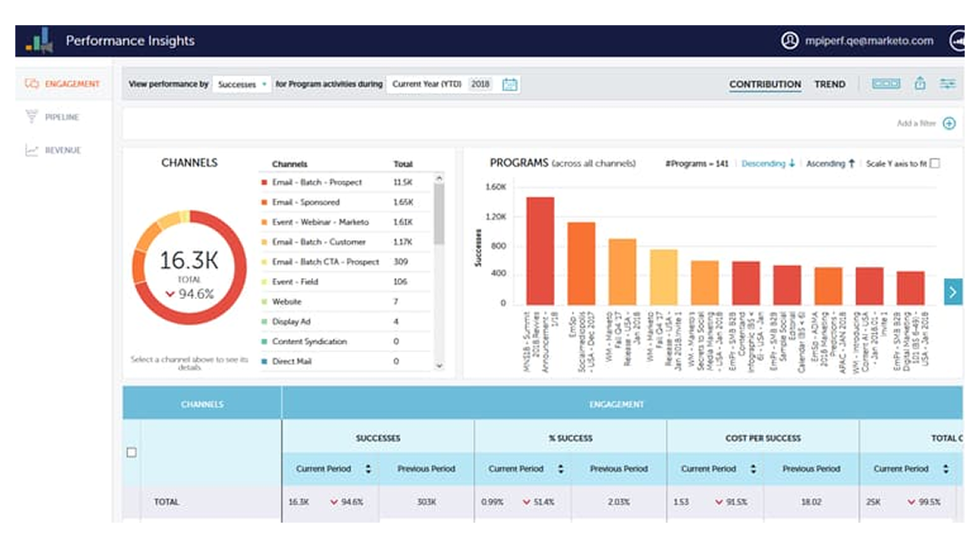Select Email - Sponsored channel row
980x547 pixels.
tap(345, 202)
